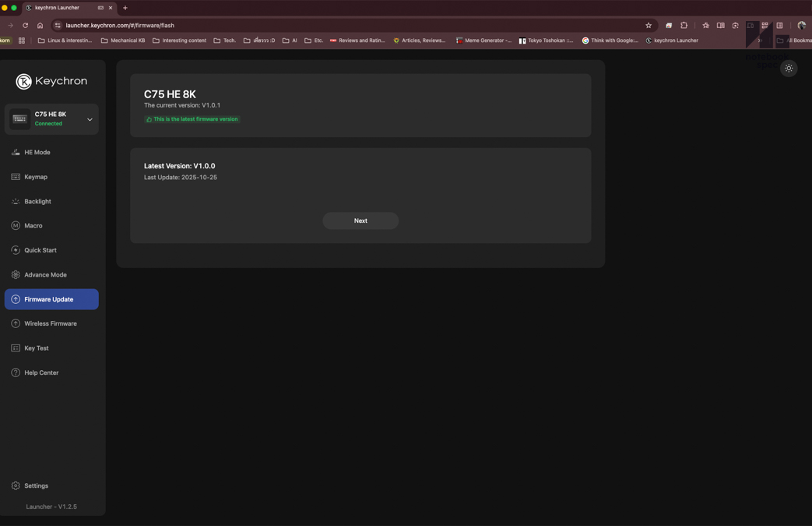This screenshot has width=812, height=526.
Task: Bookmark this page with star icon
Action: tap(649, 26)
